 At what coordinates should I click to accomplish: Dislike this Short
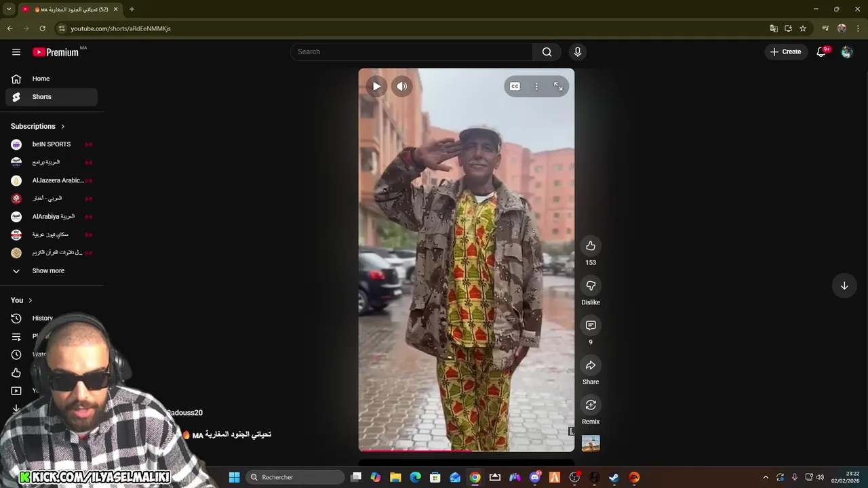[x=591, y=285]
